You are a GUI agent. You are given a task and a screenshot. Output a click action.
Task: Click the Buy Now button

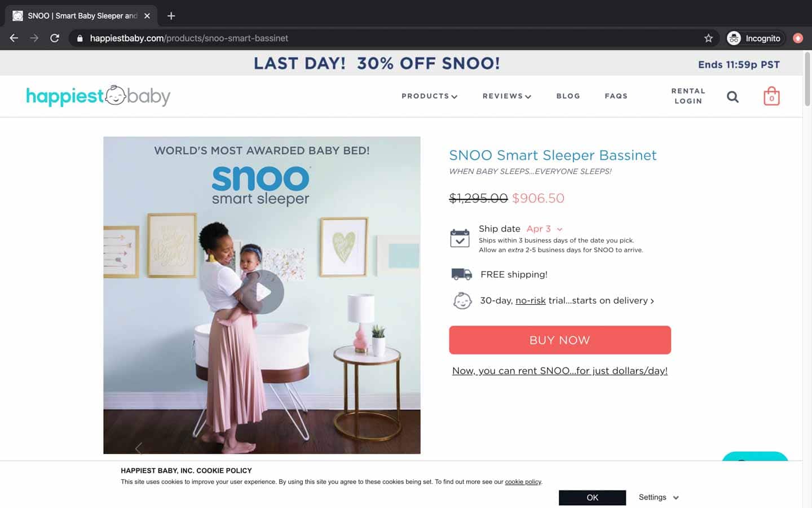pyautogui.click(x=560, y=340)
